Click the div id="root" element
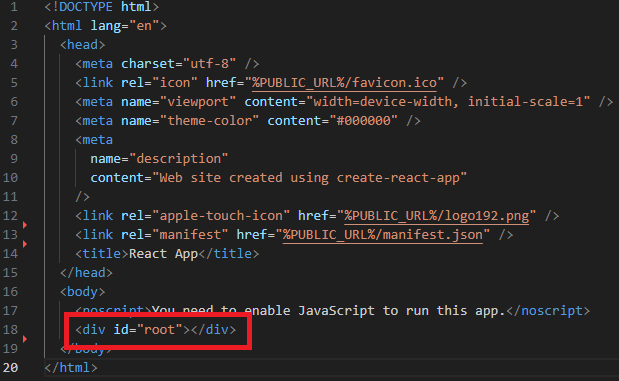This screenshot has width=619, height=381. point(156,330)
